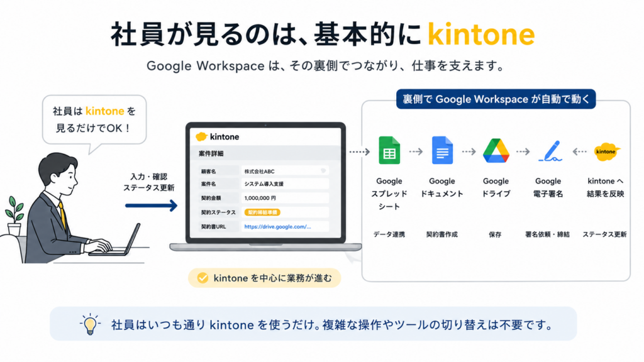Open the drive.google.com contract URL link
Viewport: 644px width, 362px height.
coord(277,226)
